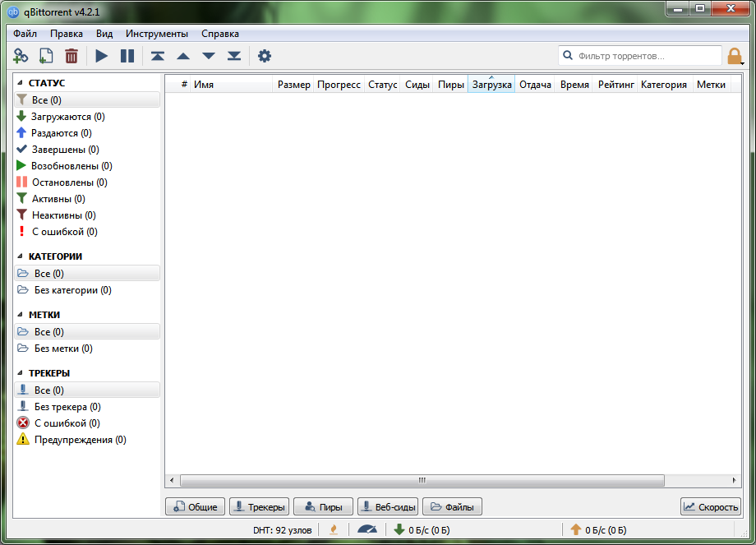Click the move down in queue icon
The height and width of the screenshot is (545, 756).
207,56
